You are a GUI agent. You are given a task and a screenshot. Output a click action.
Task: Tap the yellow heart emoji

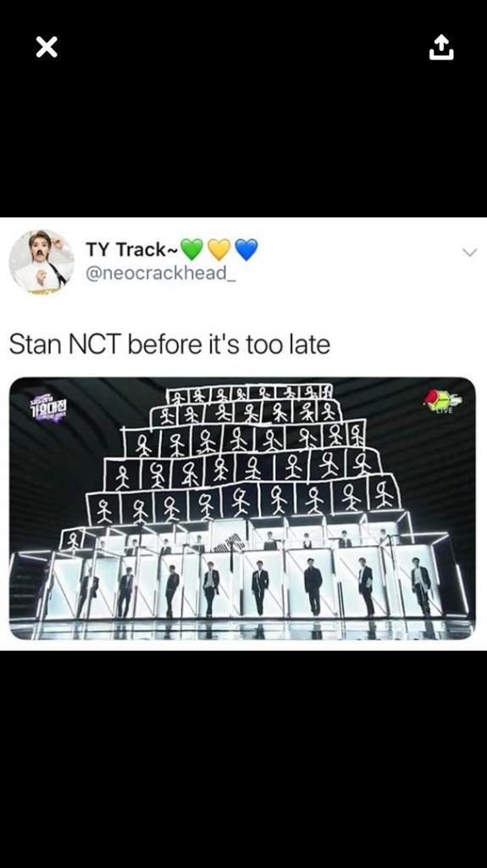point(219,250)
